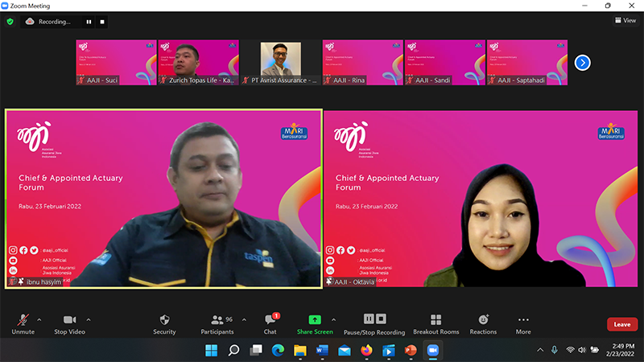Open Windows taskbar Search

233,351
